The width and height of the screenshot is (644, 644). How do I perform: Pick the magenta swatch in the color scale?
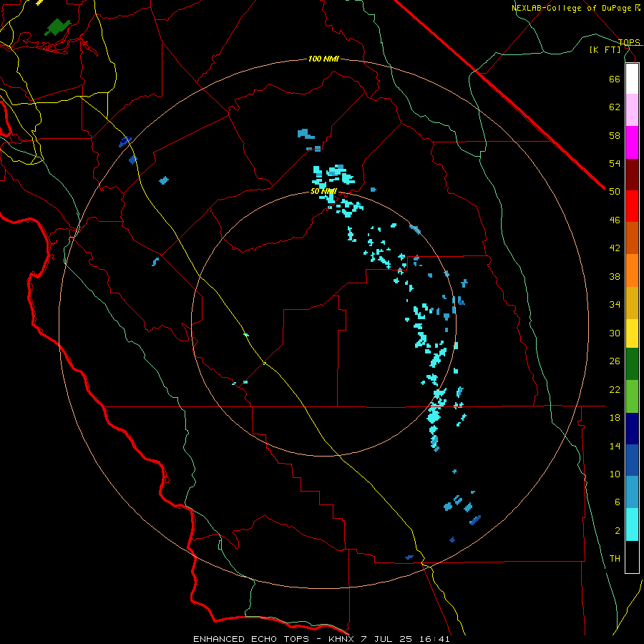pos(632,142)
